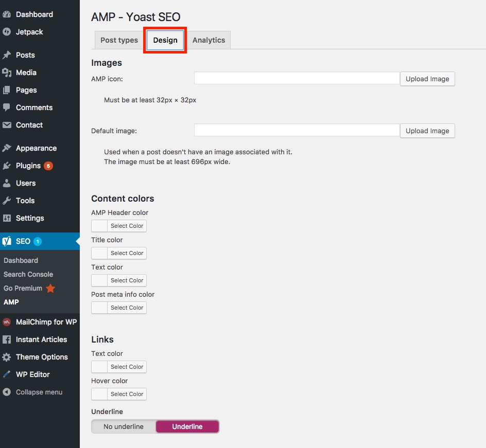Click the Yoast SEO logo icon
The height and width of the screenshot is (448, 486).
tap(7, 241)
